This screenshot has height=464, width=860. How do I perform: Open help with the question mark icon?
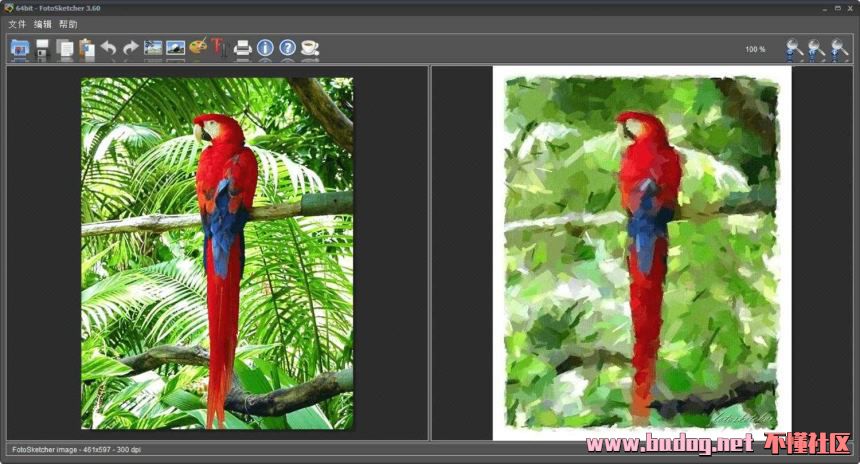(287, 48)
